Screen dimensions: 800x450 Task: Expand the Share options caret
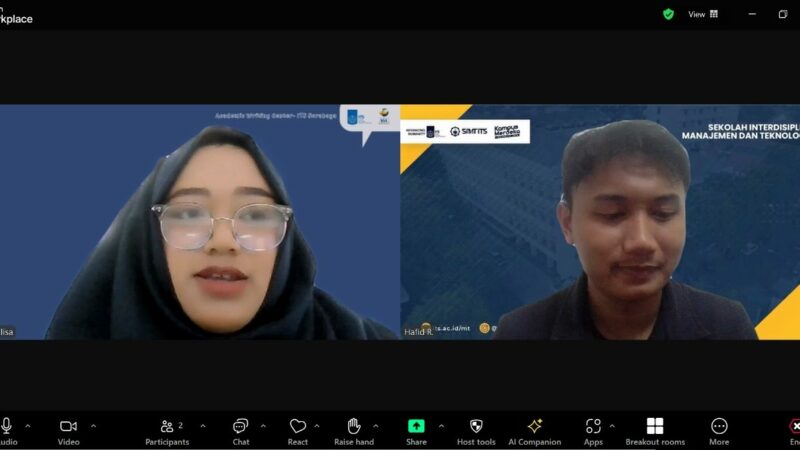tap(439, 425)
